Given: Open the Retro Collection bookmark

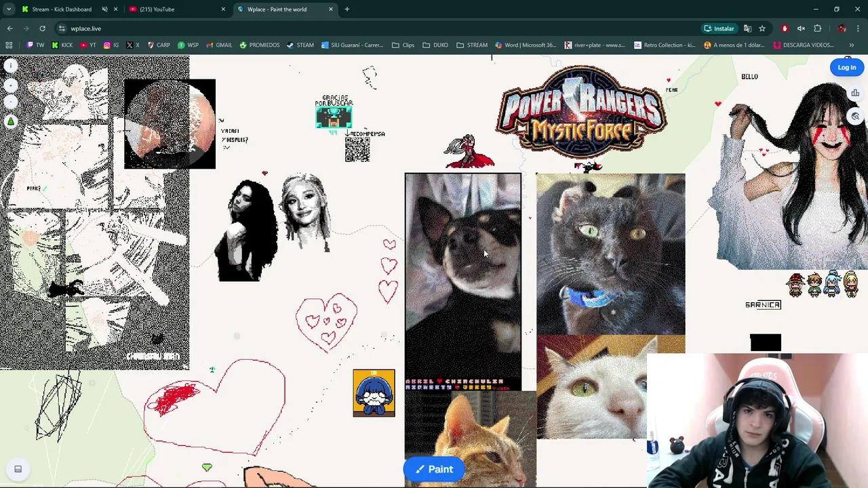Looking at the screenshot, I should tap(665, 45).
